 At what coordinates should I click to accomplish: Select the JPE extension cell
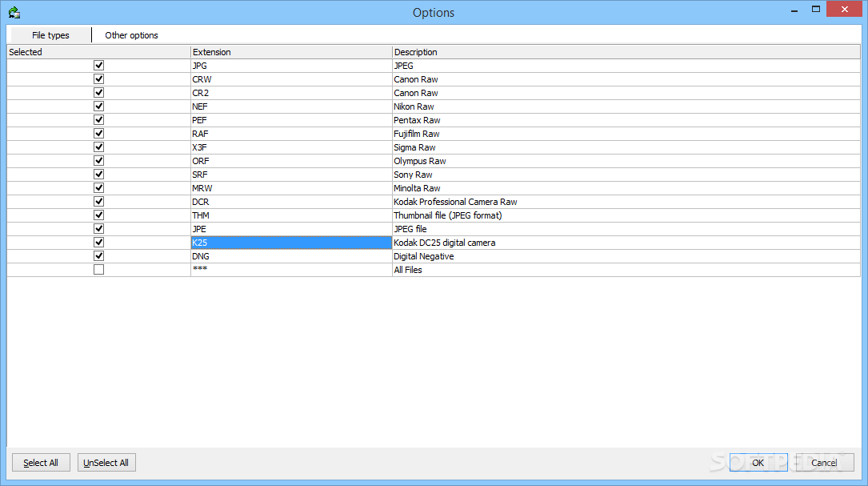point(291,229)
